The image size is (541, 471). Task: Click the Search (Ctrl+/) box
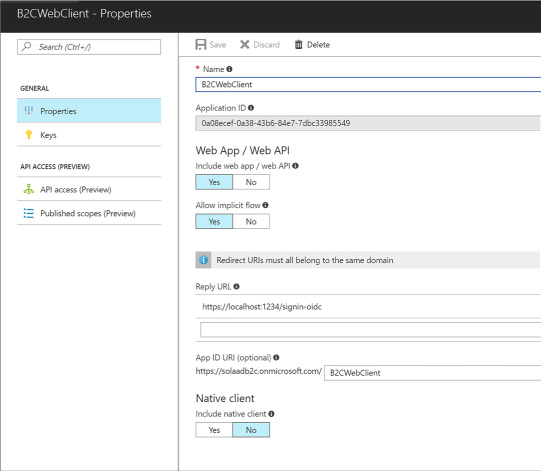click(89, 47)
